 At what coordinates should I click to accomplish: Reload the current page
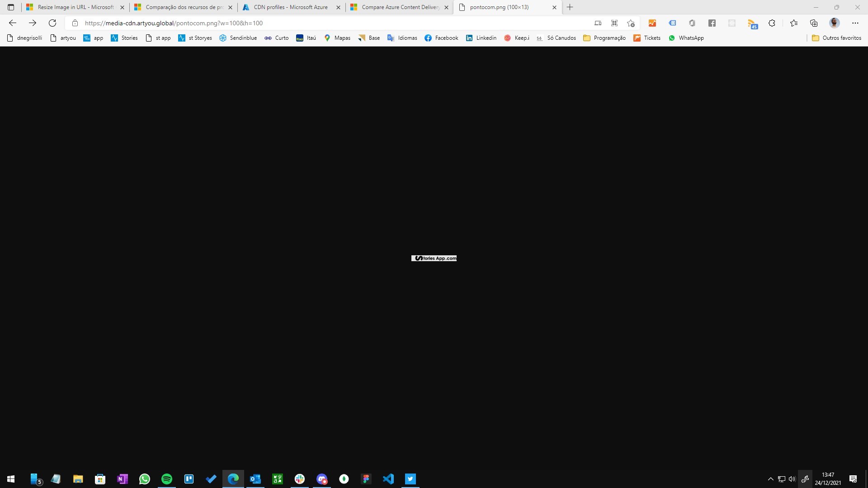(52, 23)
